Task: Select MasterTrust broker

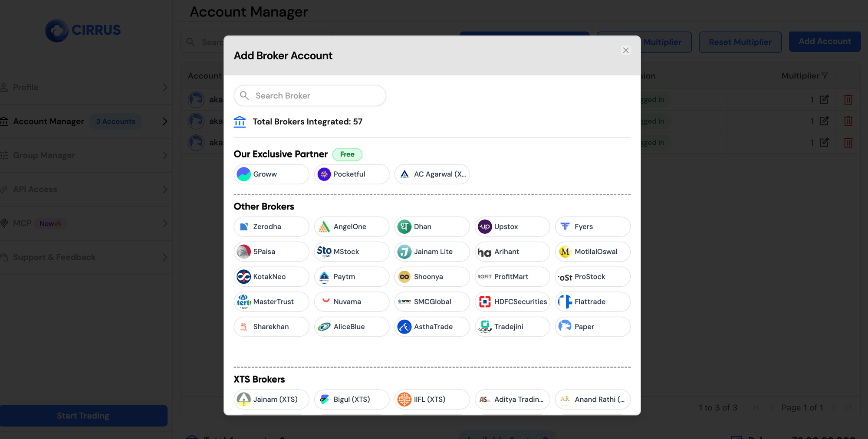Action: tap(271, 301)
